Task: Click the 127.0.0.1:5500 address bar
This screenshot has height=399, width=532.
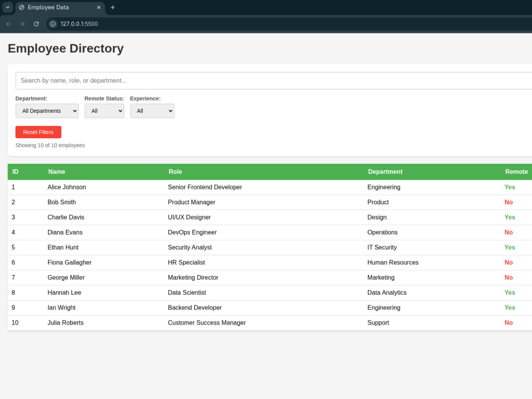Action: (80, 24)
